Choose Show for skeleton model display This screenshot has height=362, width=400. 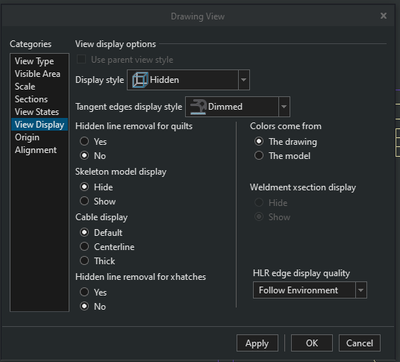(x=85, y=201)
